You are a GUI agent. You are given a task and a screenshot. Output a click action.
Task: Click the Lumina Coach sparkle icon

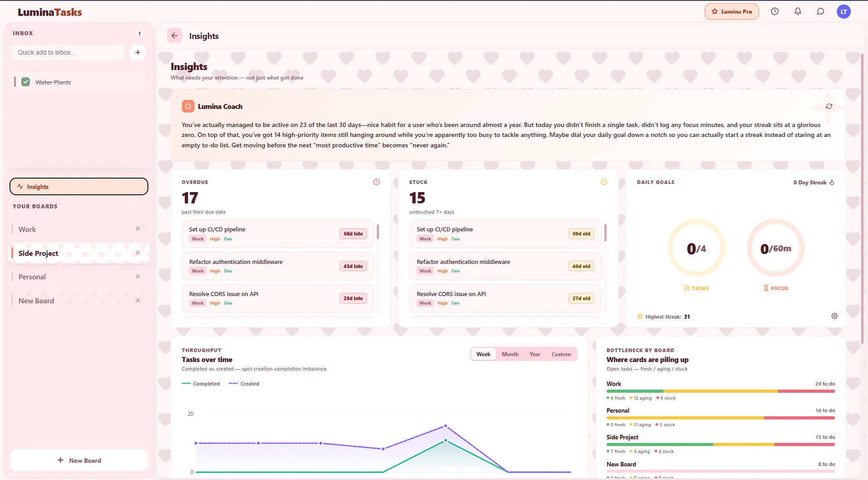pyautogui.click(x=188, y=106)
